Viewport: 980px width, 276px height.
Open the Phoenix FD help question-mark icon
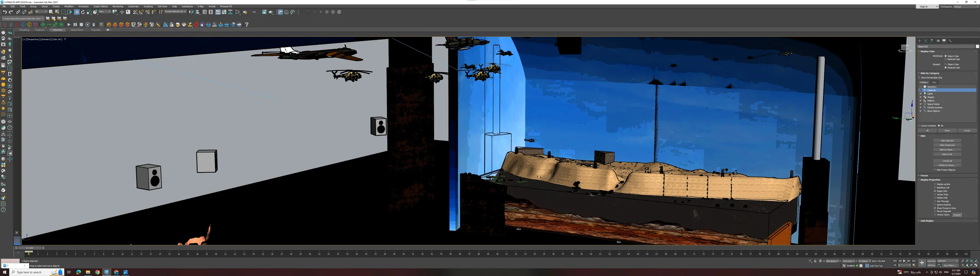pyautogui.click(x=247, y=25)
